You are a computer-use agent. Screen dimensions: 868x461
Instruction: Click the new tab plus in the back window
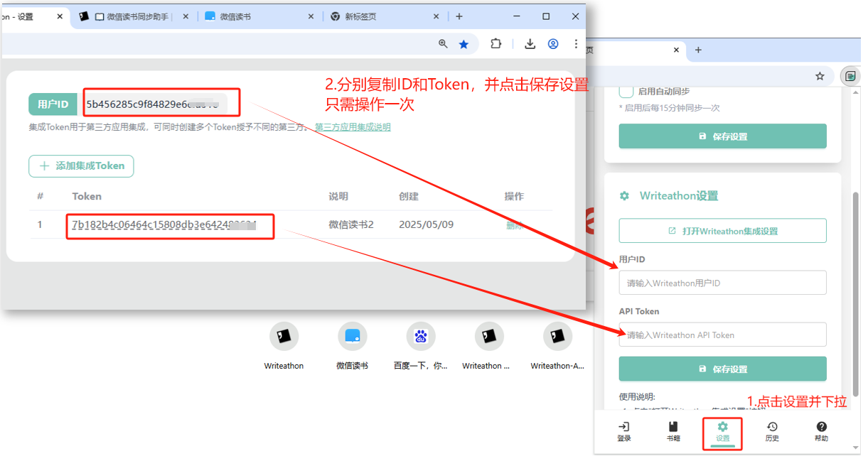698,50
